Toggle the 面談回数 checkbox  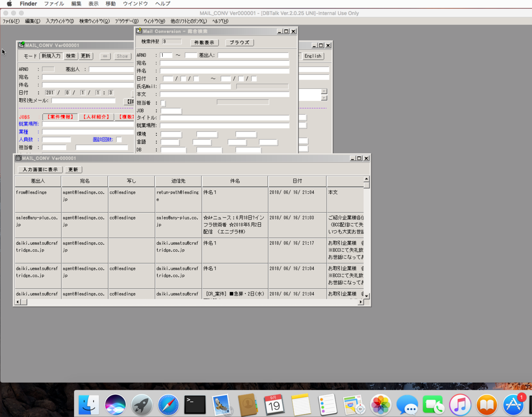pyautogui.click(x=119, y=140)
